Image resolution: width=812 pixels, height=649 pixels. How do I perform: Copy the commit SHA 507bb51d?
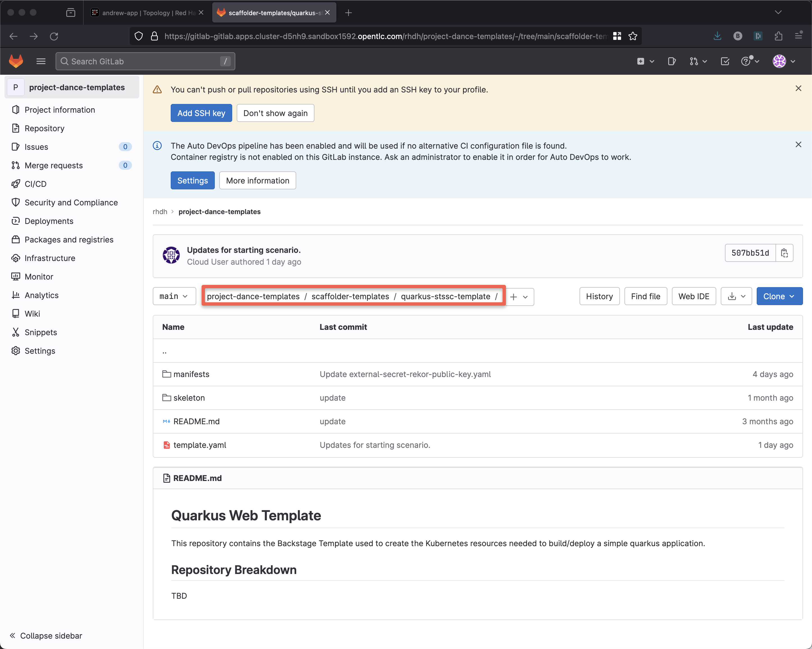[x=784, y=253]
